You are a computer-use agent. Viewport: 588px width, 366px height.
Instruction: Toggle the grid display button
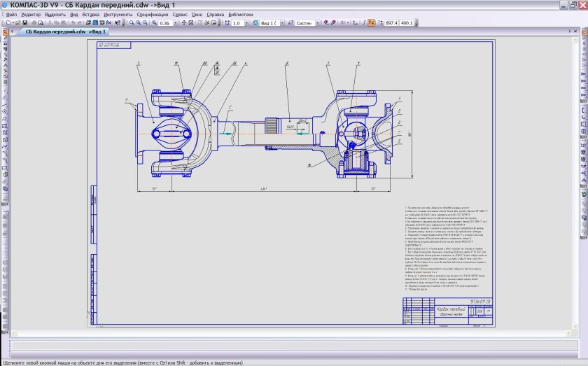344,23
